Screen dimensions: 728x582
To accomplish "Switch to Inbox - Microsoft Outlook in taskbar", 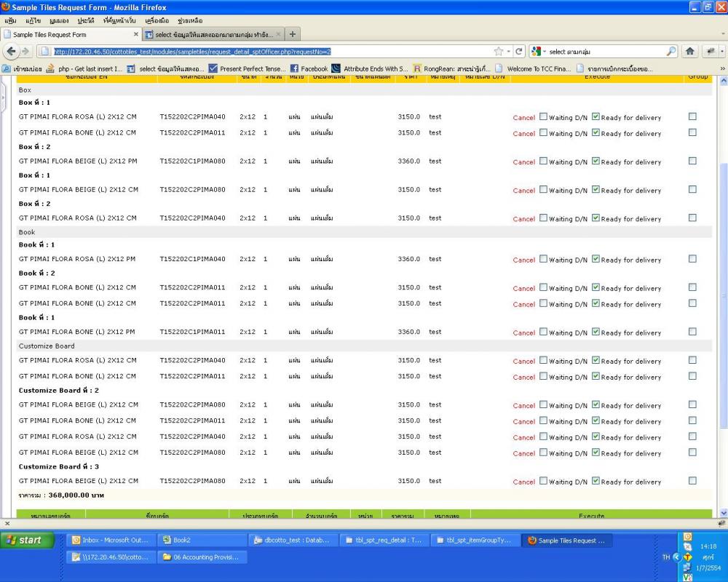I will click(x=111, y=541).
